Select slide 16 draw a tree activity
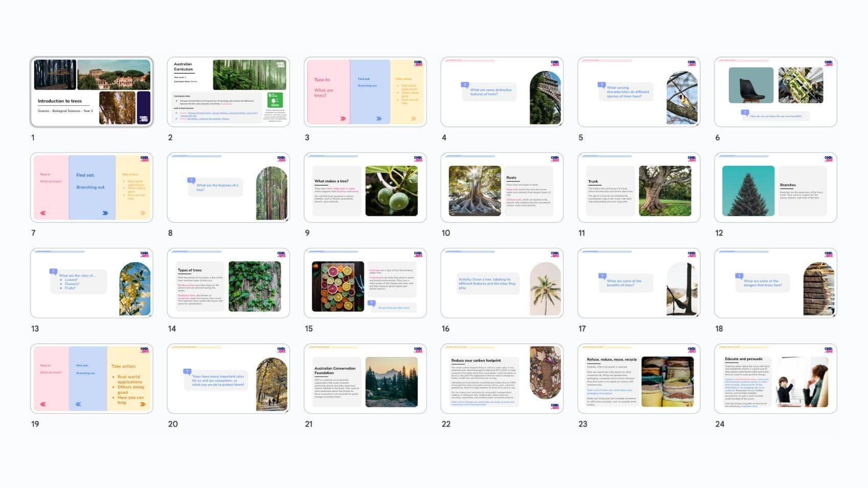 [502, 283]
